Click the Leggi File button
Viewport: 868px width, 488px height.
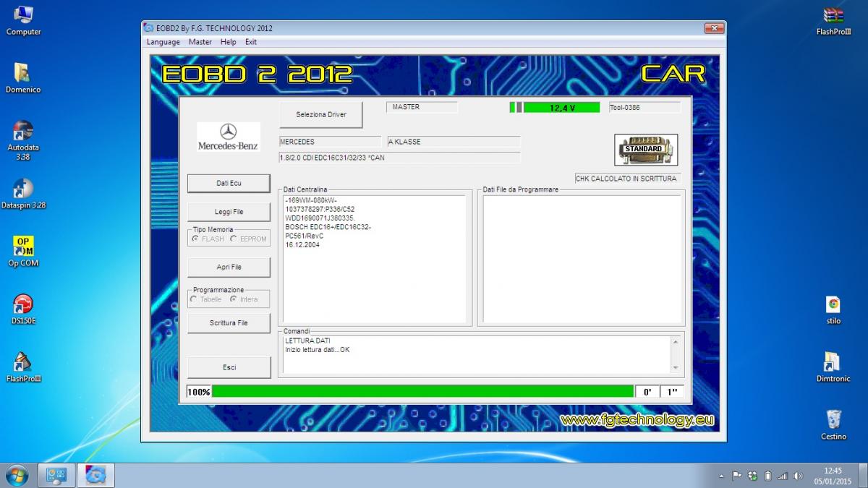[229, 212]
